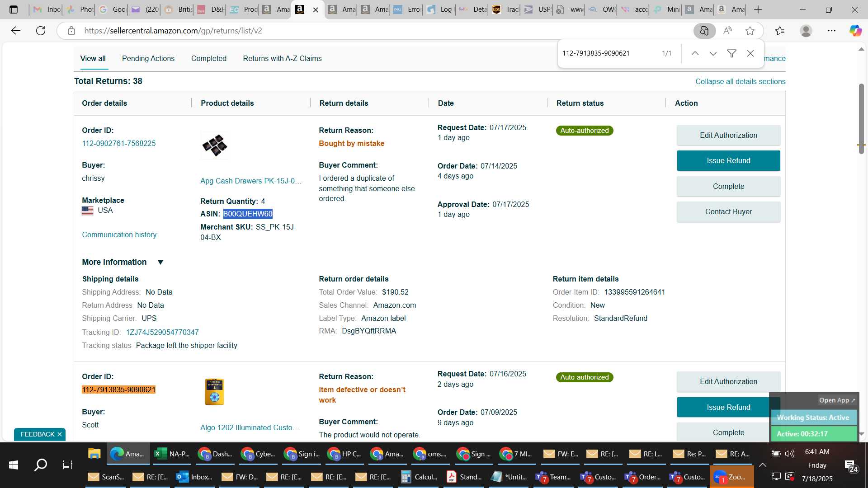Open Algo 1202 Illuminated product link
The image size is (868, 488).
click(x=250, y=427)
